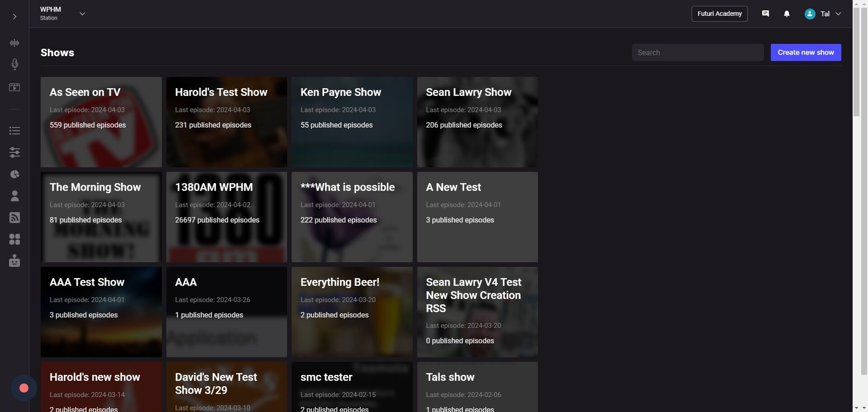This screenshot has width=868, height=412.
Task: Open the RSS feed icon
Action: [x=14, y=218]
